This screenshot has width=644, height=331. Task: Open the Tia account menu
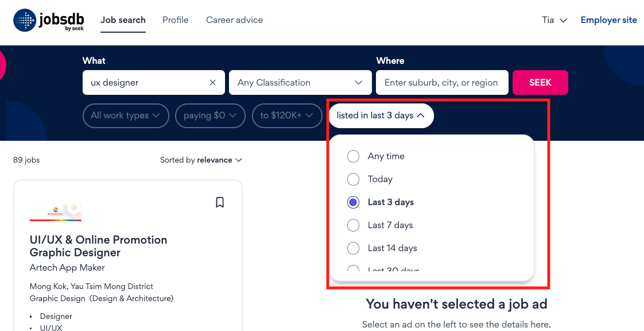click(554, 20)
